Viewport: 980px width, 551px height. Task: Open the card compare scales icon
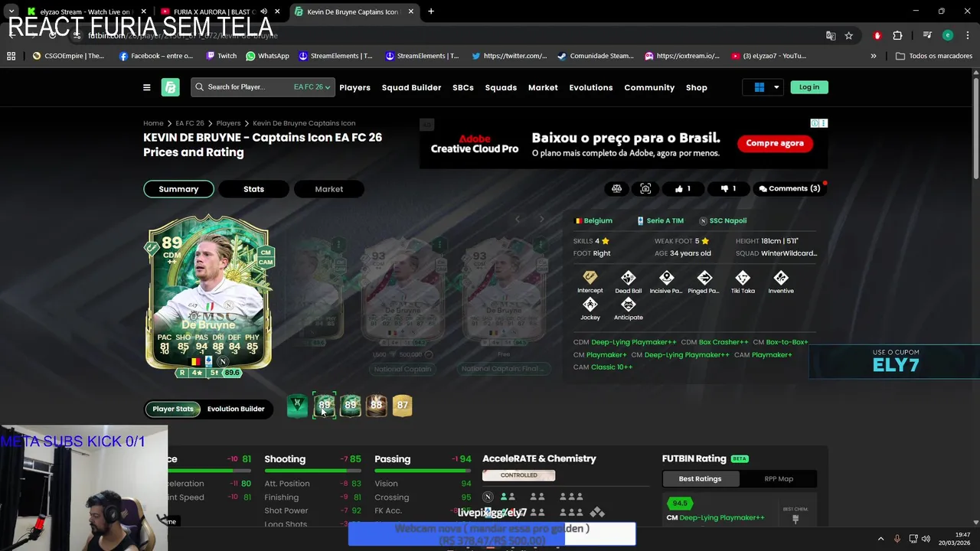616,188
